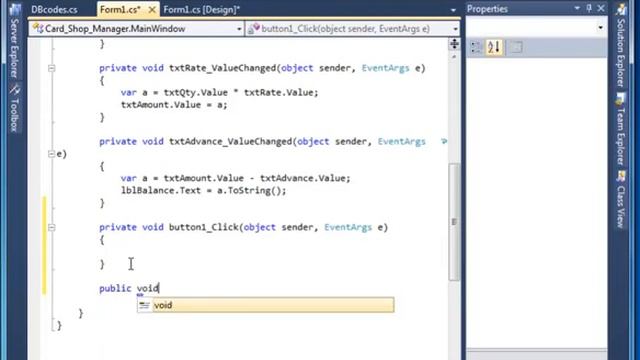The image size is (640, 360).
Task: Collapse the button1_Click method
Action: coord(51,227)
